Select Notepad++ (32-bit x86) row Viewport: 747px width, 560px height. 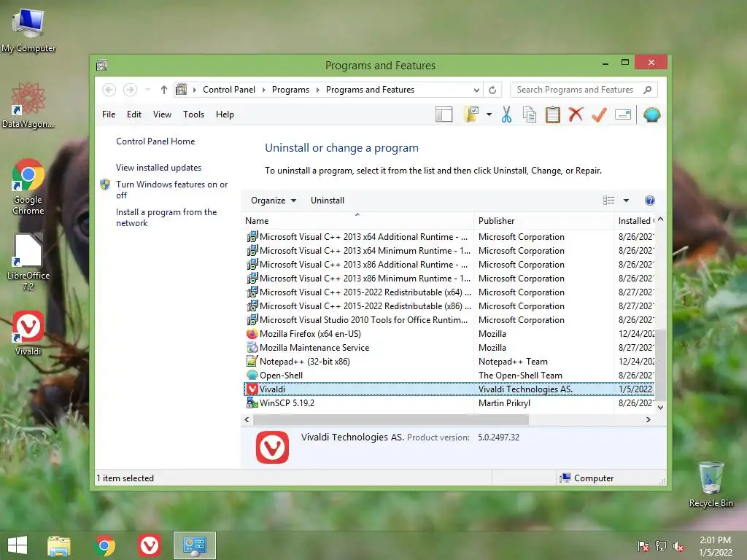pos(448,362)
